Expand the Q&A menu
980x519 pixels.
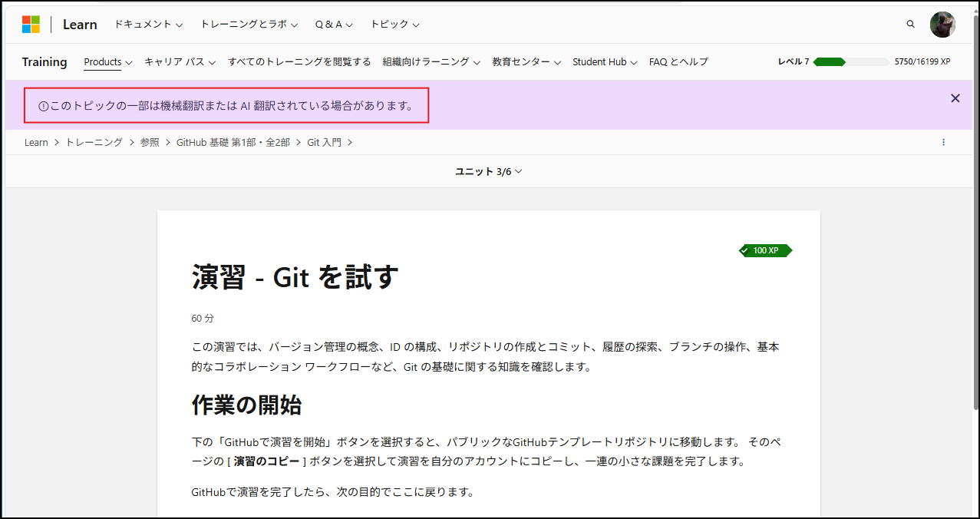tap(334, 24)
